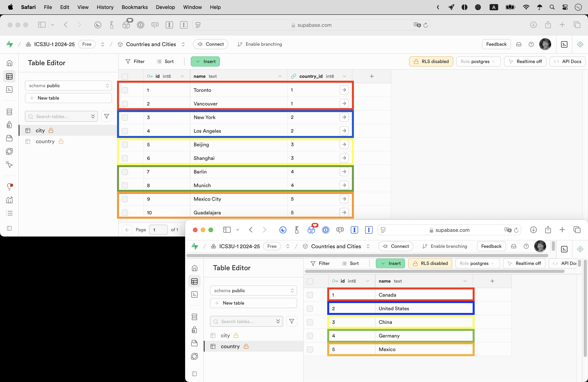Check the Toronto row checkbox
The width and height of the screenshot is (588, 382).
125,90
